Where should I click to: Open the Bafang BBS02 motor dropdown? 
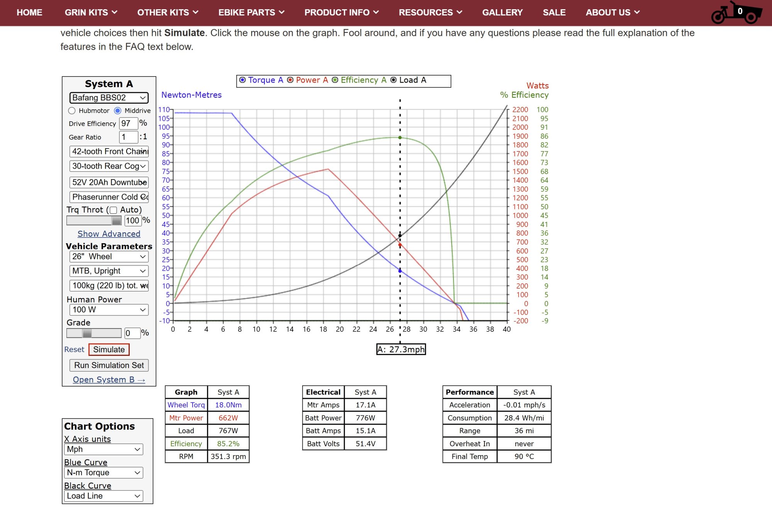109,98
